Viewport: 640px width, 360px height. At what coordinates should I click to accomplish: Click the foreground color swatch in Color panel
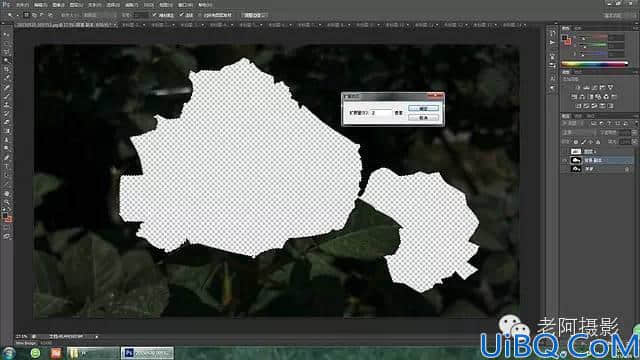pos(564,38)
